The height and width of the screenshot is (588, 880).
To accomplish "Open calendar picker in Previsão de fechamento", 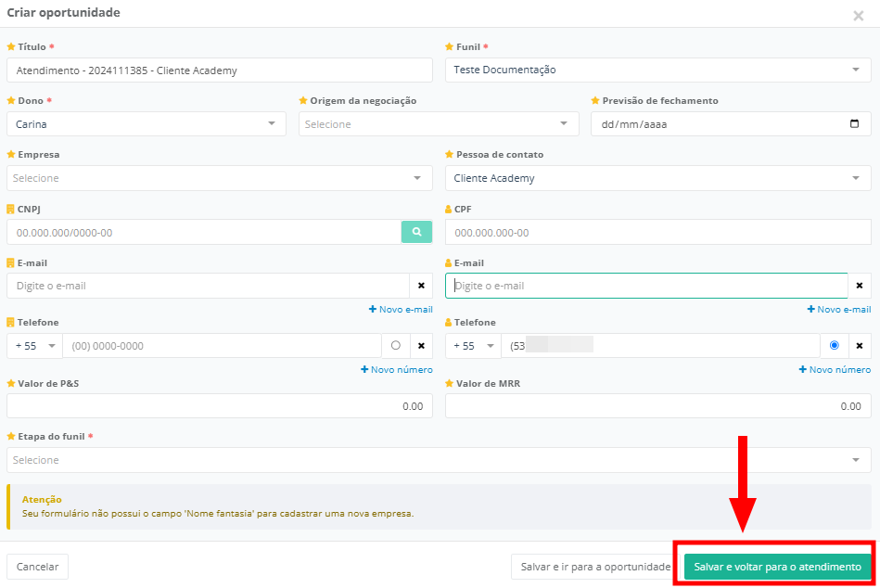I will 854,124.
